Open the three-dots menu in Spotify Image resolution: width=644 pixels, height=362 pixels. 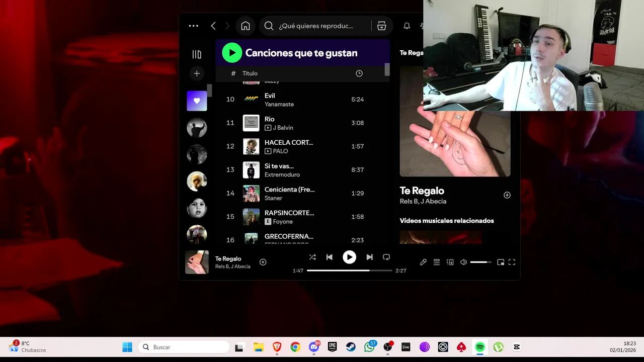193,26
